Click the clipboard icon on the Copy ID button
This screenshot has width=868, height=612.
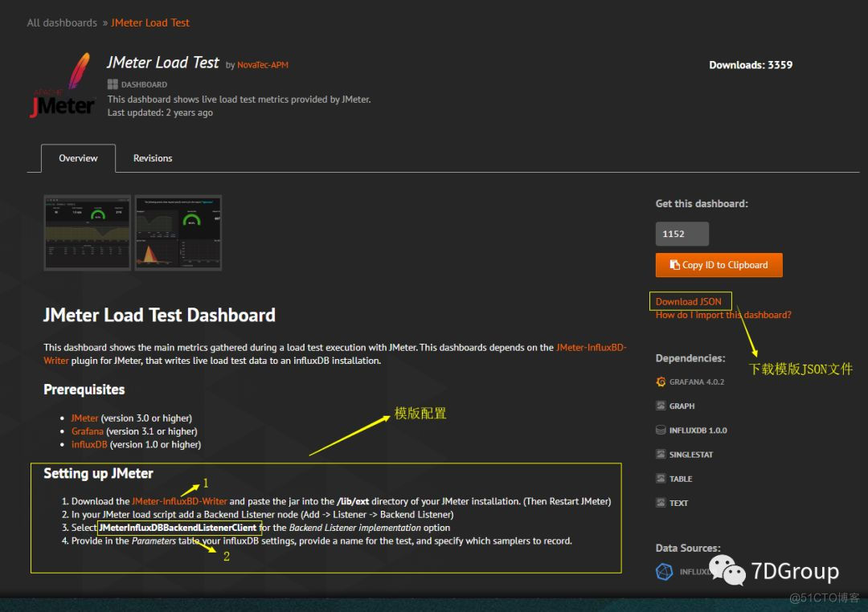tap(674, 264)
